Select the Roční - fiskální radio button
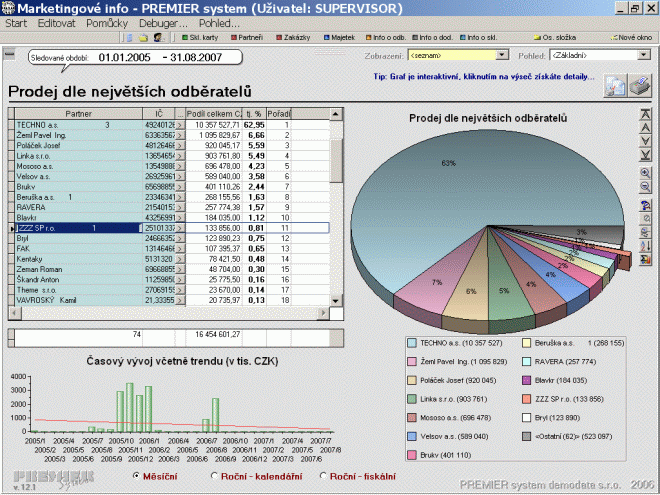This screenshot has width=660, height=495. pos(323,476)
